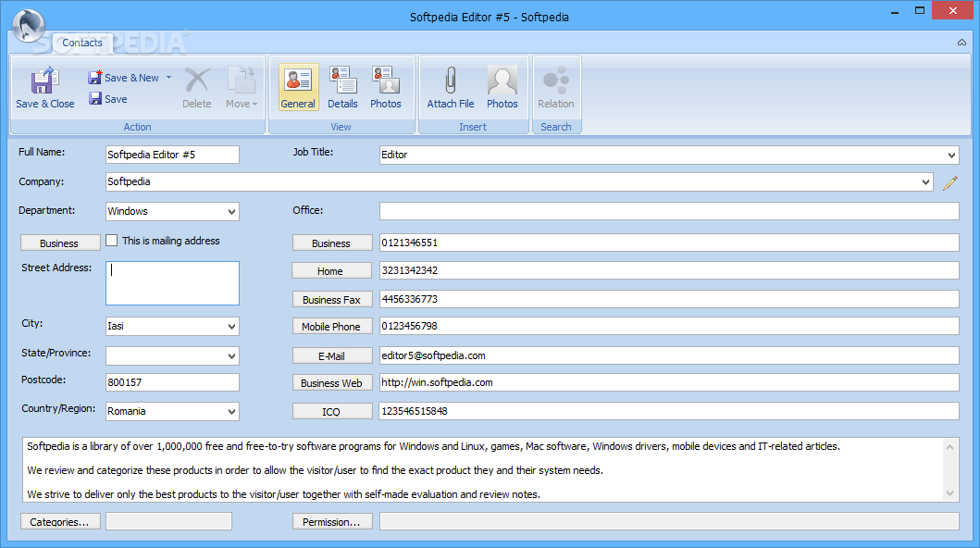Open the Move menu button

coord(242,88)
